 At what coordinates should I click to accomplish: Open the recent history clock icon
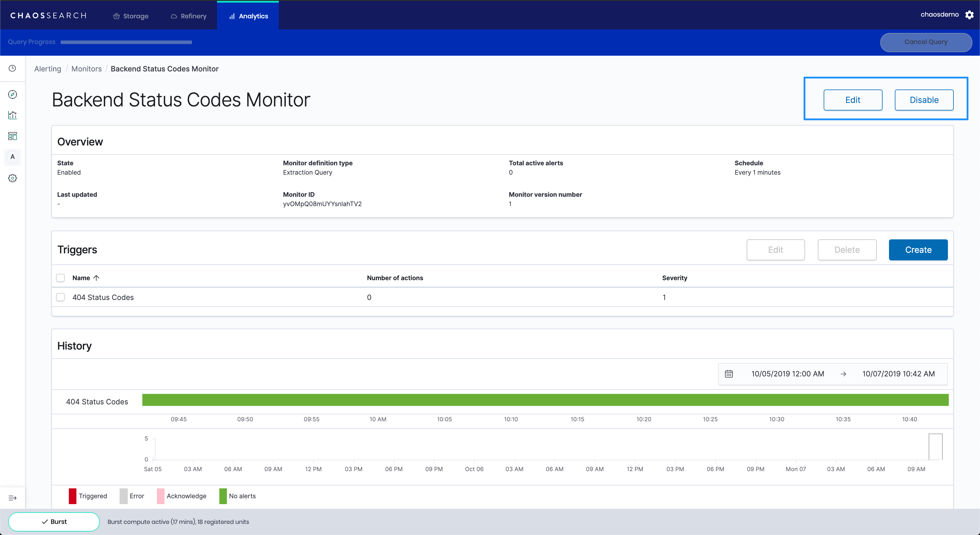point(13,69)
